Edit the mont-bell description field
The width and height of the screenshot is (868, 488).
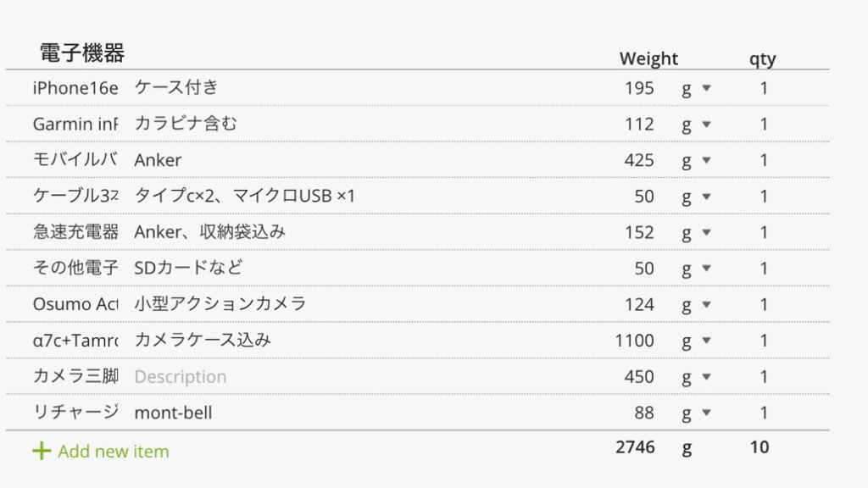point(173,413)
